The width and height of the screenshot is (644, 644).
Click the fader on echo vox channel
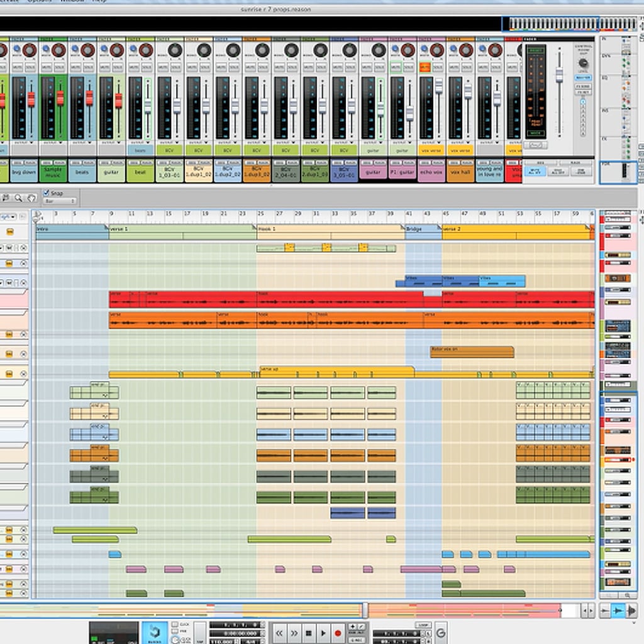coord(438,86)
